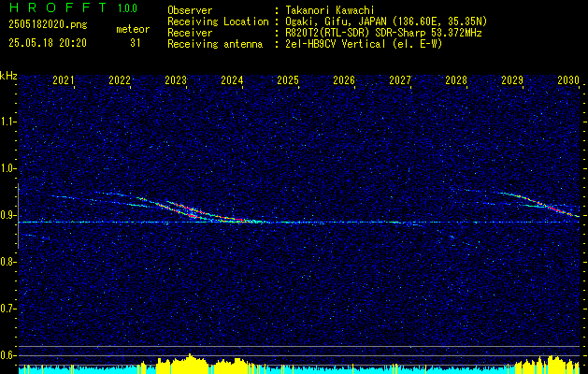Click the 0.9 kHz axis label
Image resolution: width=588 pixels, height=374 pixels.
point(8,215)
